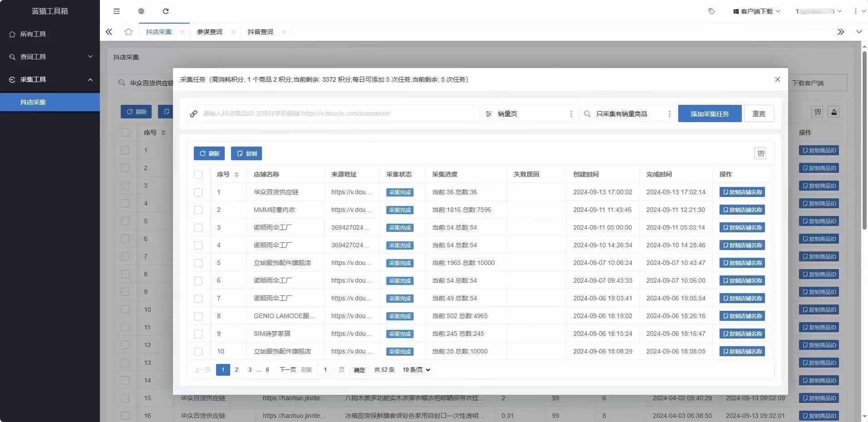Click the 刷新 button in the dialog
The image size is (868, 422).
click(209, 153)
